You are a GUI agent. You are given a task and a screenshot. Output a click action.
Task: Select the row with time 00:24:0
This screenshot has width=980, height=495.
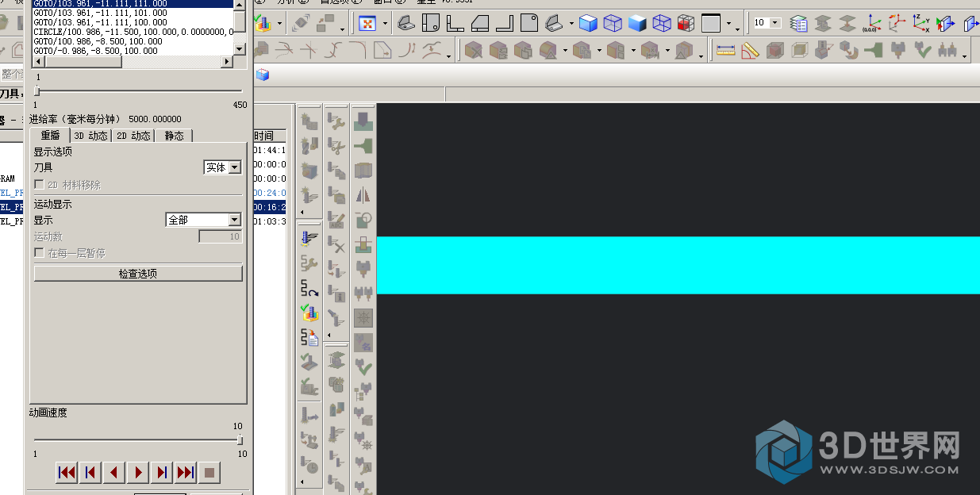270,193
